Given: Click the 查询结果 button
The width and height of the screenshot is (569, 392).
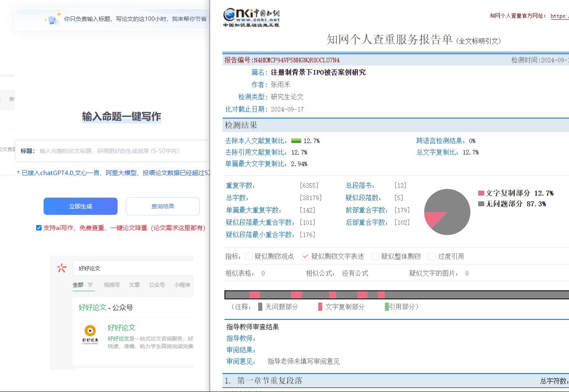Looking at the screenshot, I should point(163,206).
